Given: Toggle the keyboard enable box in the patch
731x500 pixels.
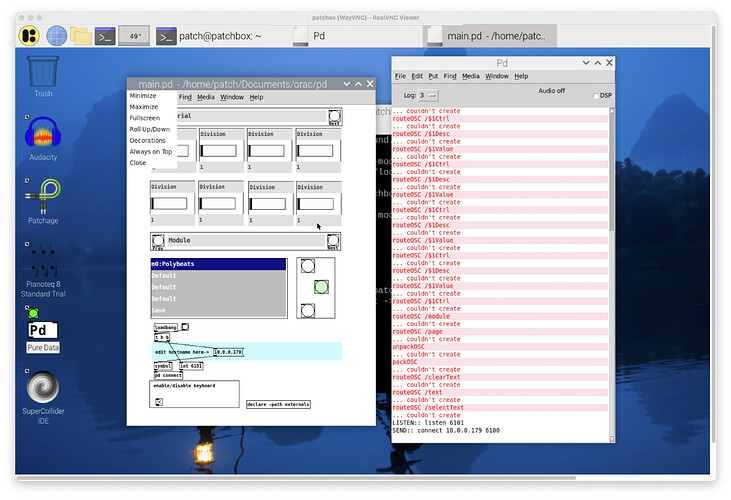Looking at the screenshot, I should [160, 402].
